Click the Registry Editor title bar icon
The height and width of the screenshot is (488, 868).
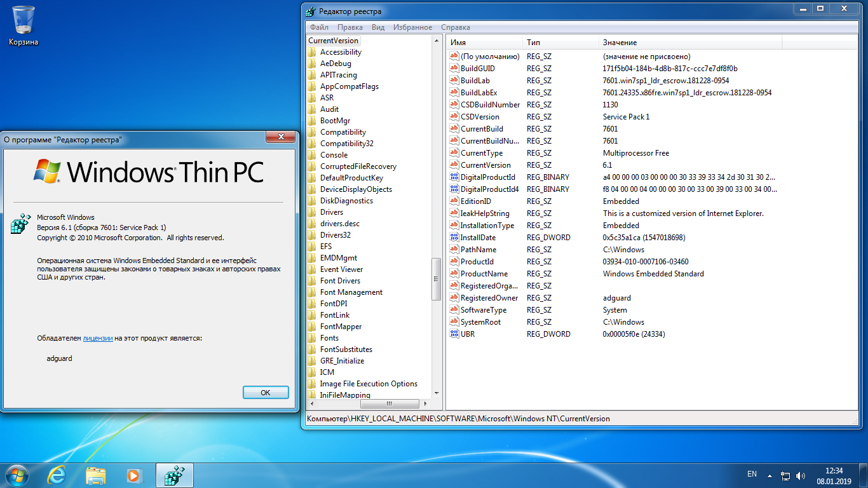pyautogui.click(x=310, y=11)
